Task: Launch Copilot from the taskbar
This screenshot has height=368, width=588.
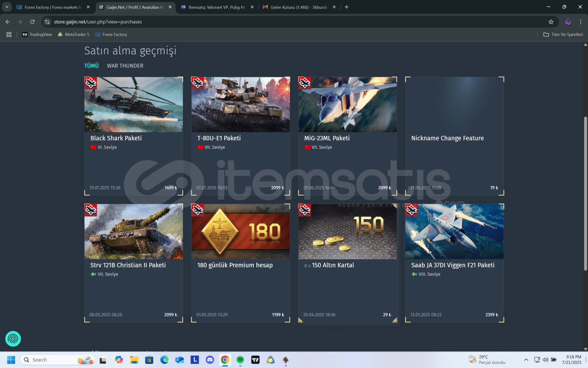Action: [119, 360]
